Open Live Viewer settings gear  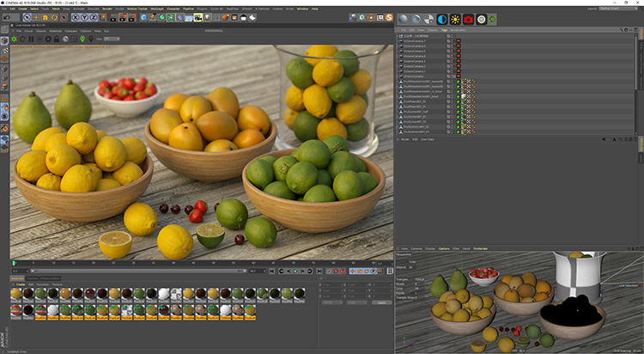point(48,39)
